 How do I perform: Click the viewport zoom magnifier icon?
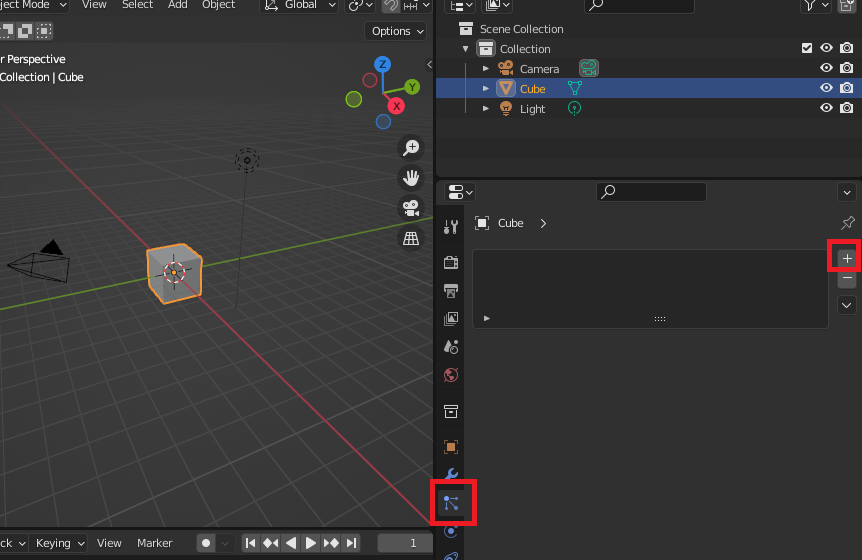tap(411, 147)
